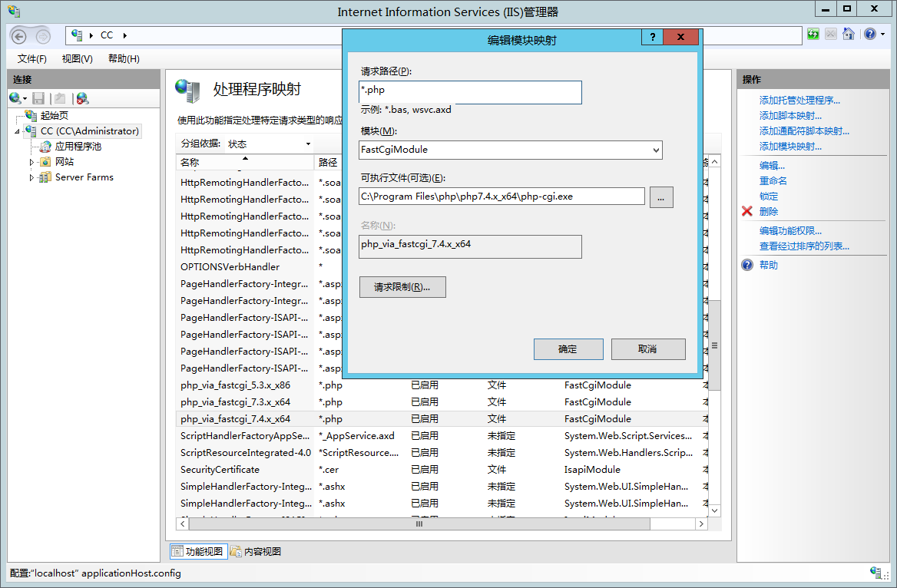The height and width of the screenshot is (588, 897).
Task: Close the Edit Module Mapping dialog
Action: coord(680,37)
